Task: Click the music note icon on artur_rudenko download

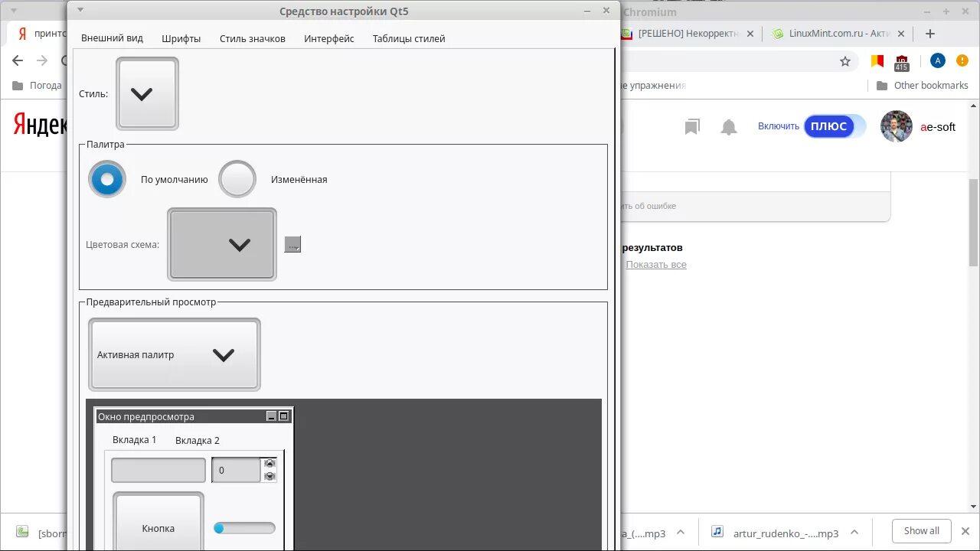Action: coord(717,533)
